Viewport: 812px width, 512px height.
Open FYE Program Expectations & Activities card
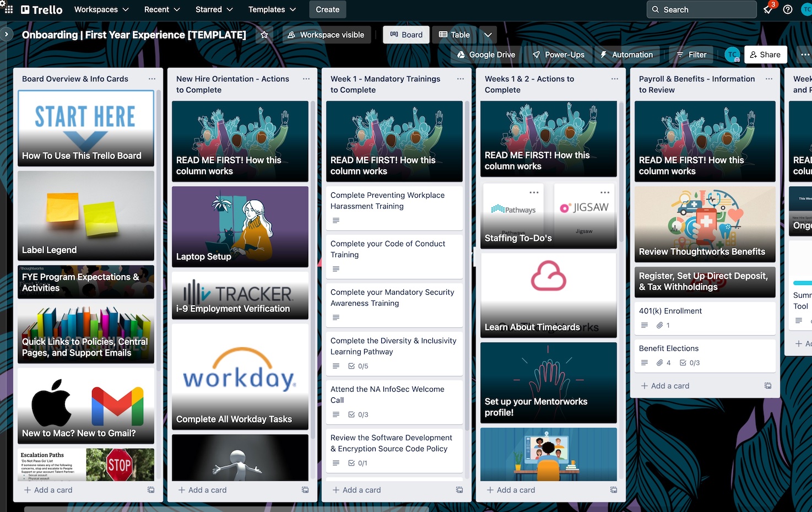86,282
